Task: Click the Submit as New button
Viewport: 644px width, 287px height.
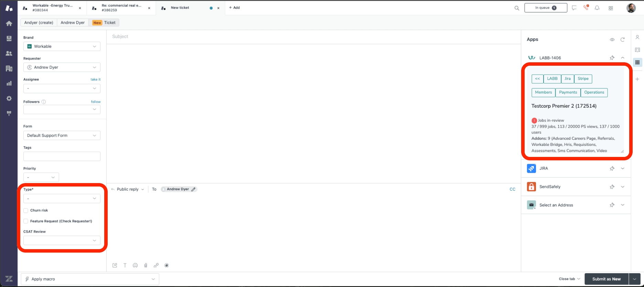Action: pos(607,279)
